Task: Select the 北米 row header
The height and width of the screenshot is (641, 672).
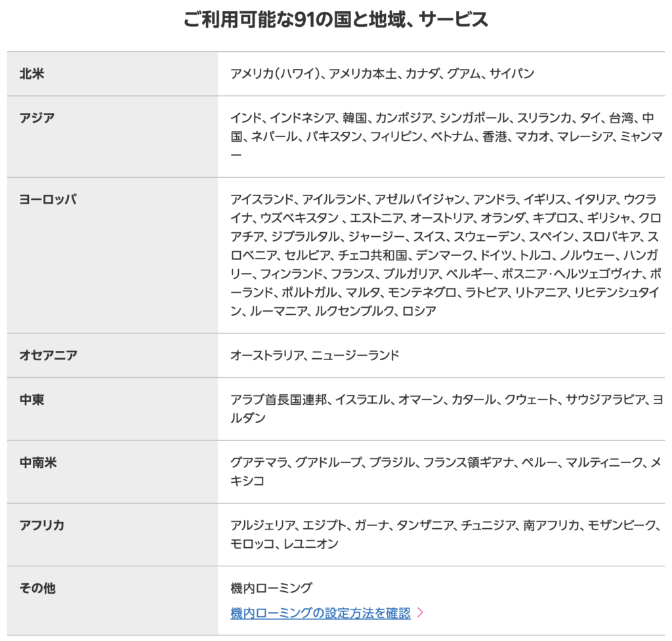Action: [x=32, y=73]
